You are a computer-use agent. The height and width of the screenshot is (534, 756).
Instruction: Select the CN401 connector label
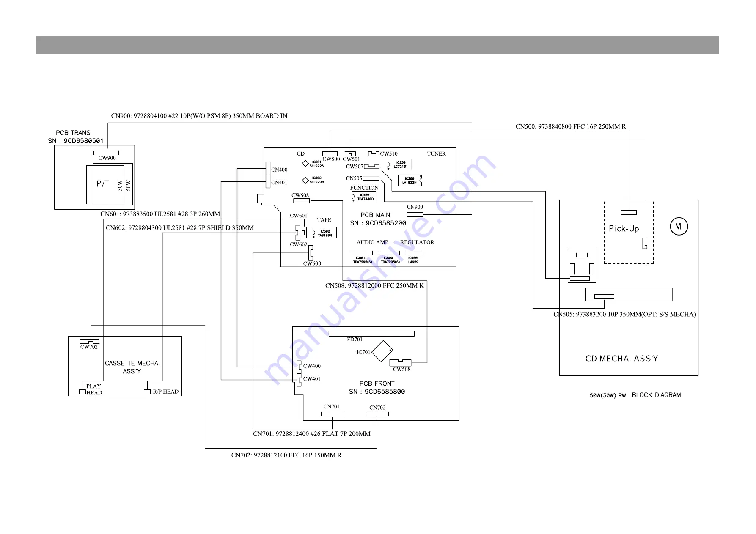pyautogui.click(x=279, y=183)
